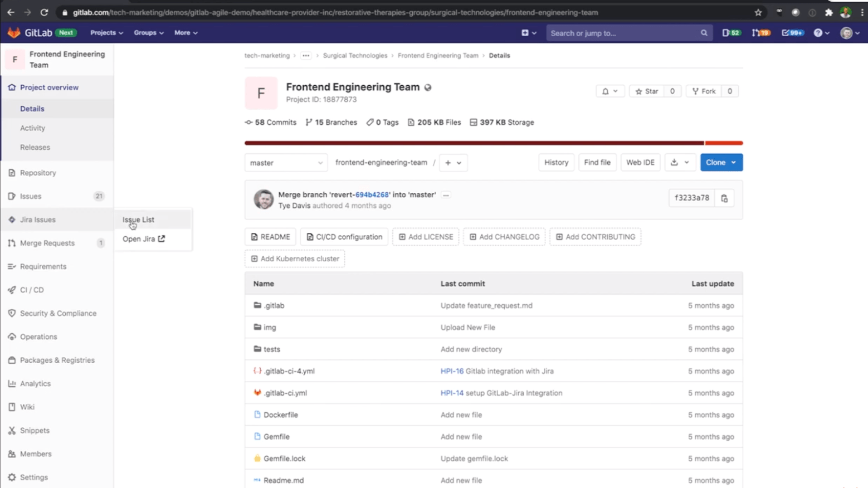The width and height of the screenshot is (868, 497).
Task: Expand commit message ellipsis button
Action: (x=446, y=195)
